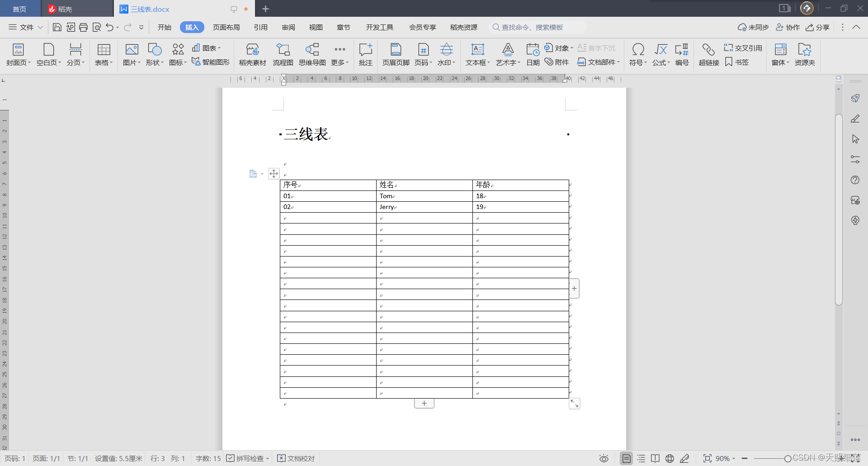Image resolution: width=868 pixels, height=466 pixels.
Task: Open the Shapes tool
Action: (x=155, y=55)
